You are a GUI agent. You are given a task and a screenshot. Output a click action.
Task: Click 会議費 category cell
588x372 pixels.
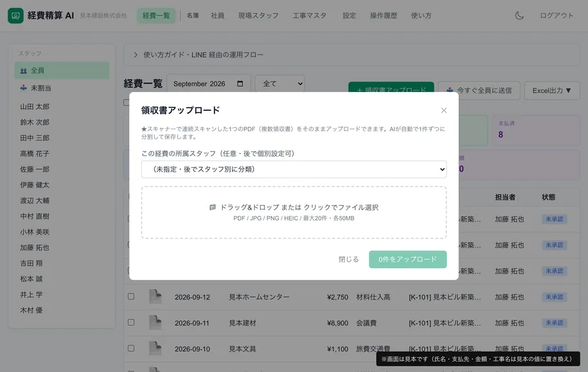367,323
